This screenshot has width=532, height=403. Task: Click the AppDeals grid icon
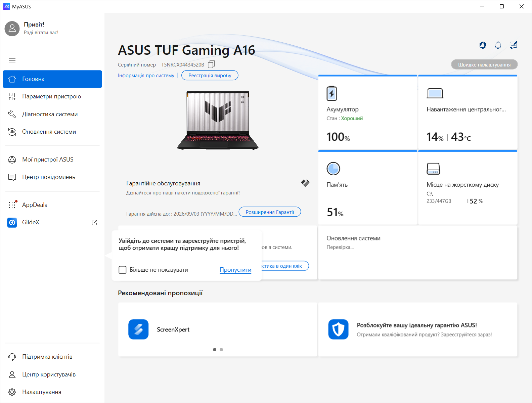12,205
